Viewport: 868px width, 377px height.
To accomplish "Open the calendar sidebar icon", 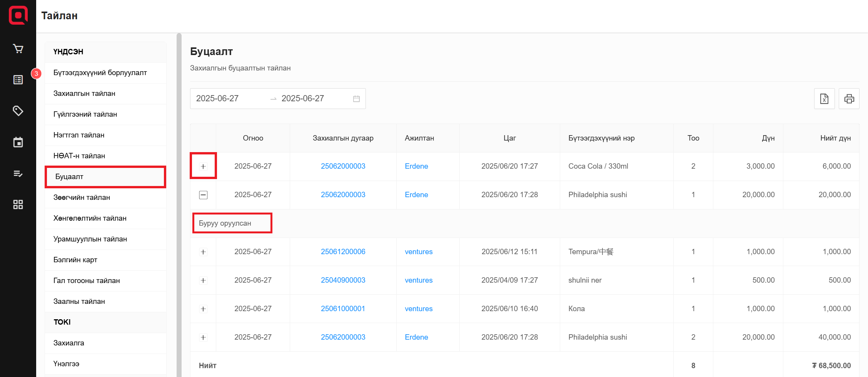I will [18, 142].
